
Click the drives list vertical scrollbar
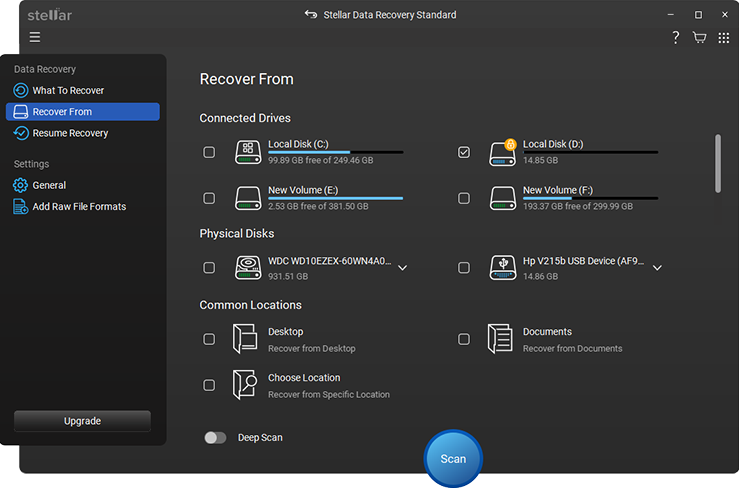[718, 164]
